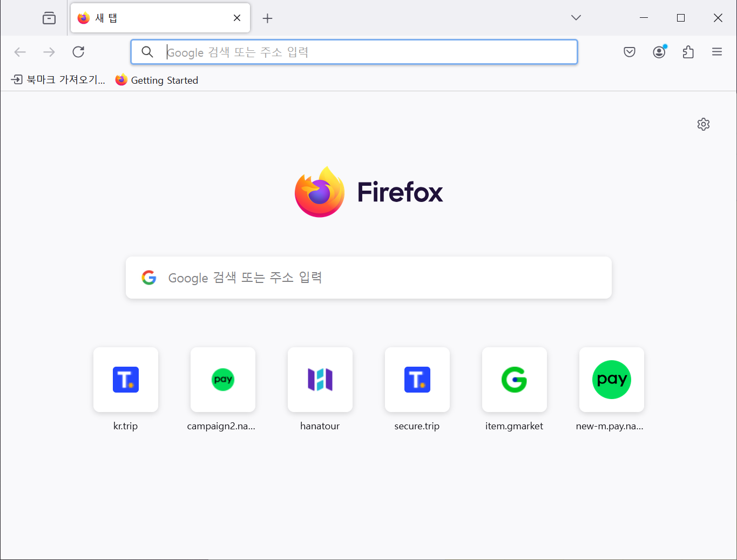Go forward with the forward arrow
This screenshot has width=737, height=560.
coord(49,52)
